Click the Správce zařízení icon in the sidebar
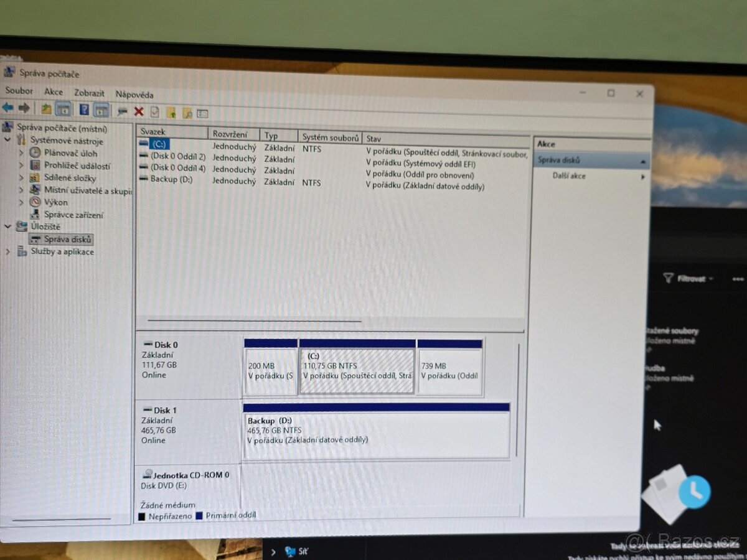The image size is (747, 560). click(34, 215)
